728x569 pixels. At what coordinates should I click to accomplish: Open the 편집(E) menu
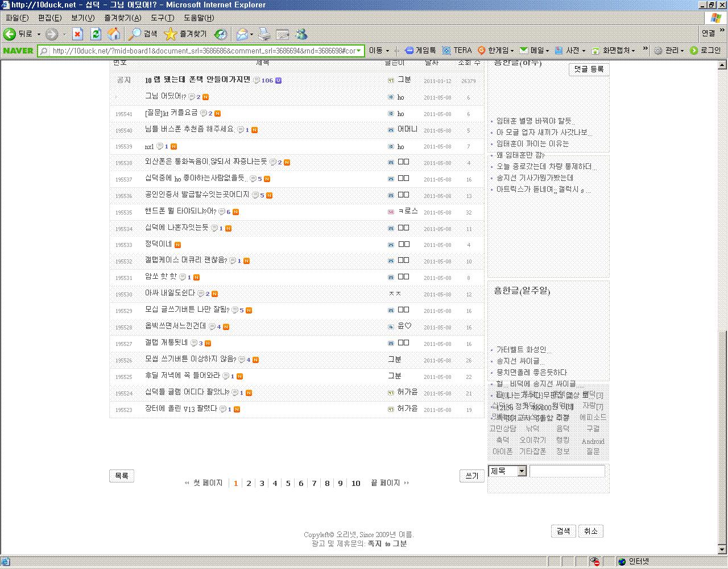click(49, 18)
